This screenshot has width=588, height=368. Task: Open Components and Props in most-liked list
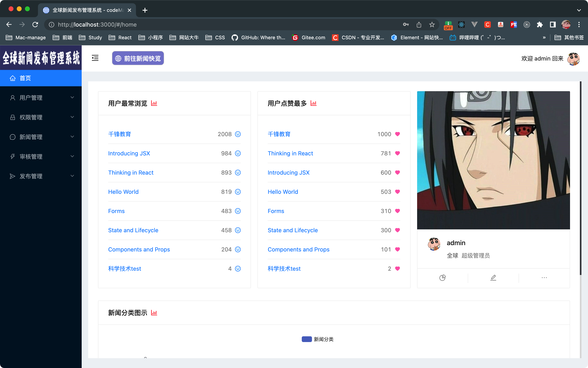pyautogui.click(x=298, y=249)
